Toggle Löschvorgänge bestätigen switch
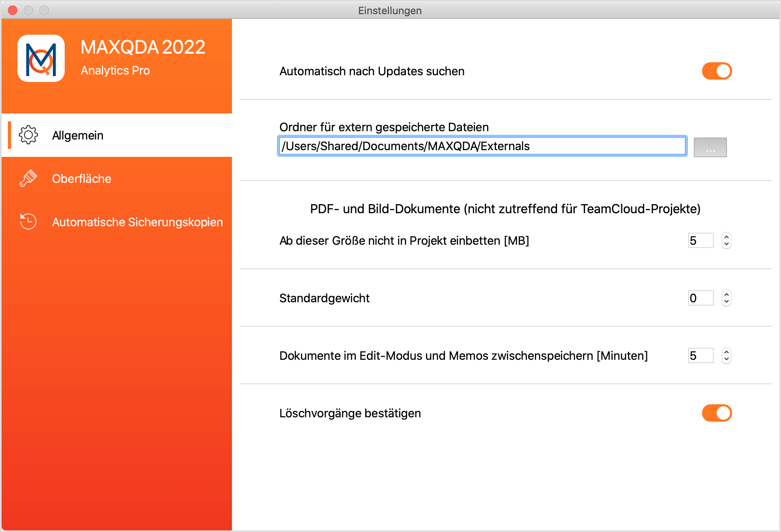This screenshot has height=532, width=781. tap(717, 413)
